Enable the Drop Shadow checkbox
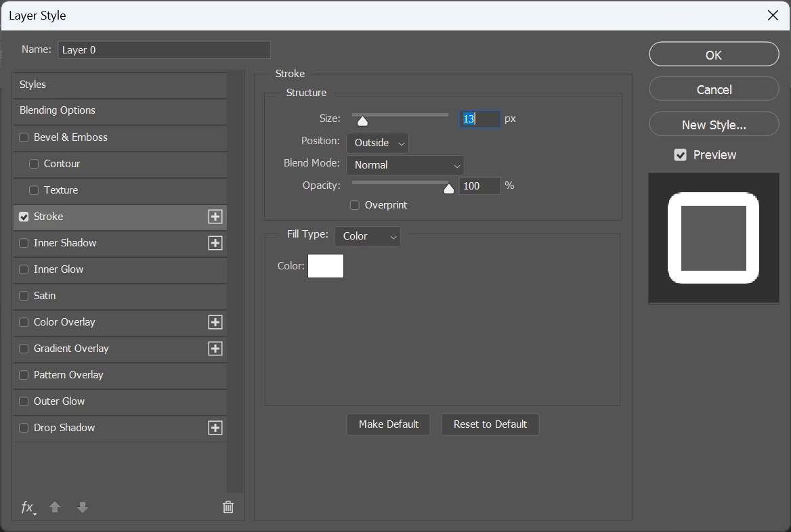 coord(24,428)
